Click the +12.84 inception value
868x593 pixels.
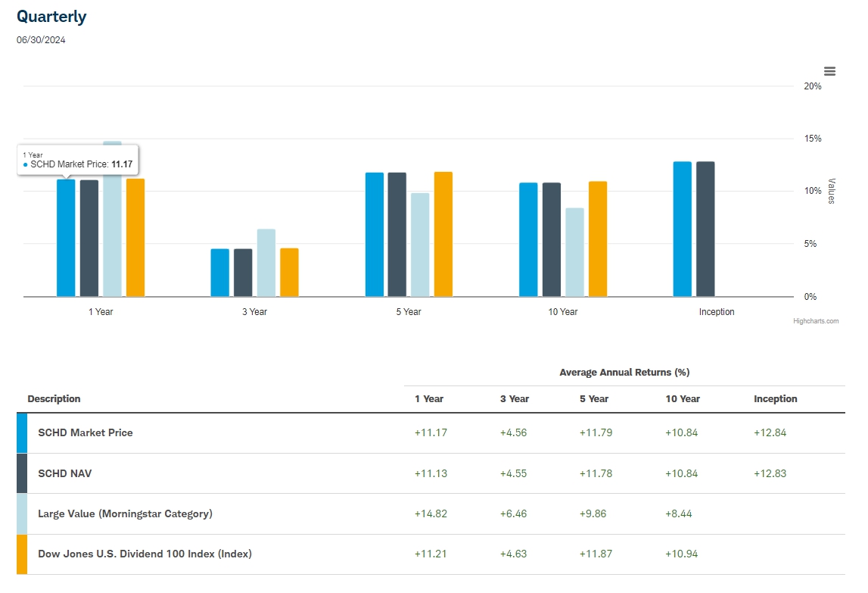coord(770,433)
